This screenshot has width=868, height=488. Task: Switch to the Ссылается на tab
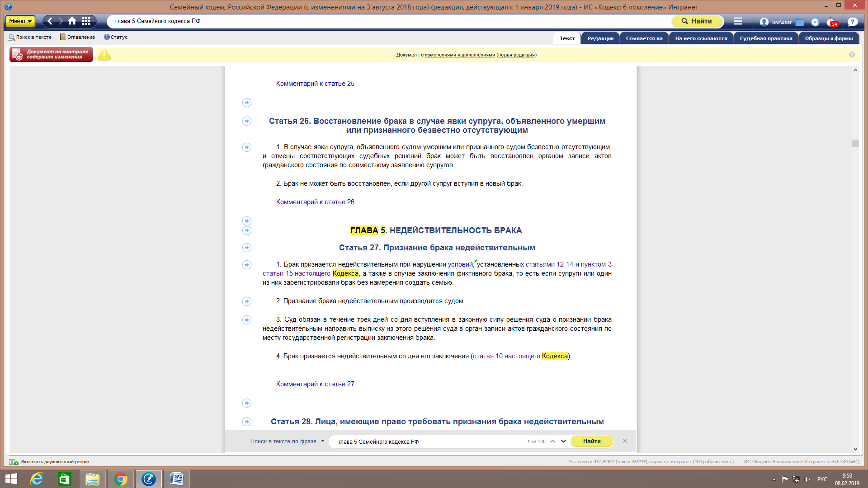[644, 38]
